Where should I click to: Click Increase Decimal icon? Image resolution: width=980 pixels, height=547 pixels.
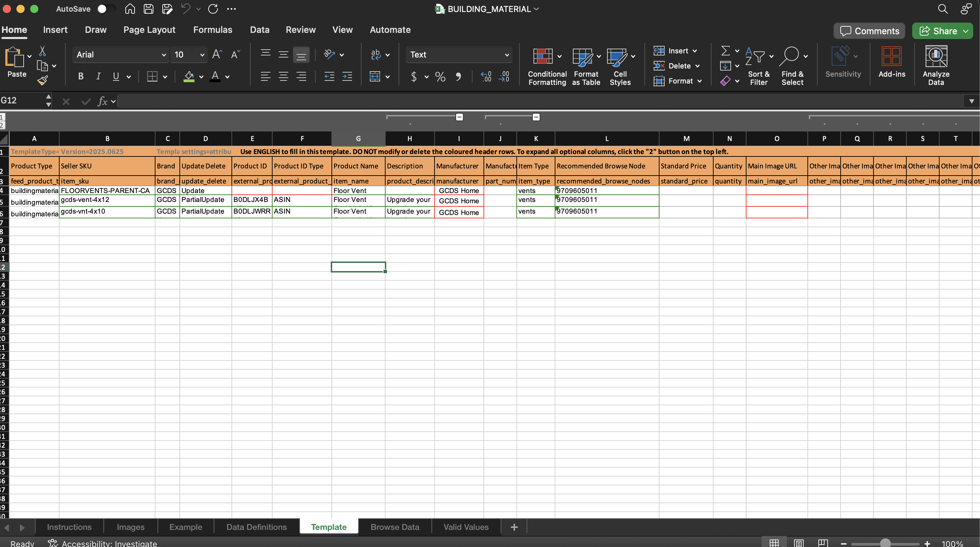(486, 76)
